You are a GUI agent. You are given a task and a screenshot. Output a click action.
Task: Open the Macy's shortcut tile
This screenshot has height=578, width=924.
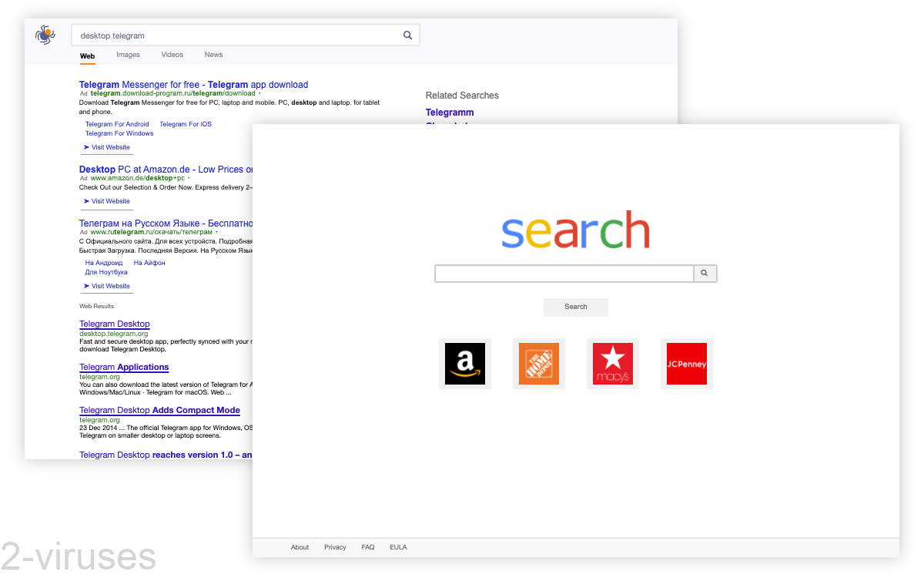point(613,363)
